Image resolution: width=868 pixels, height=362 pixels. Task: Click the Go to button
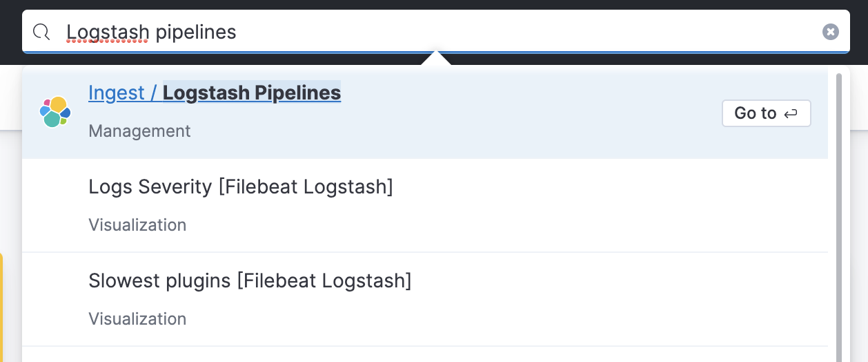pos(766,113)
